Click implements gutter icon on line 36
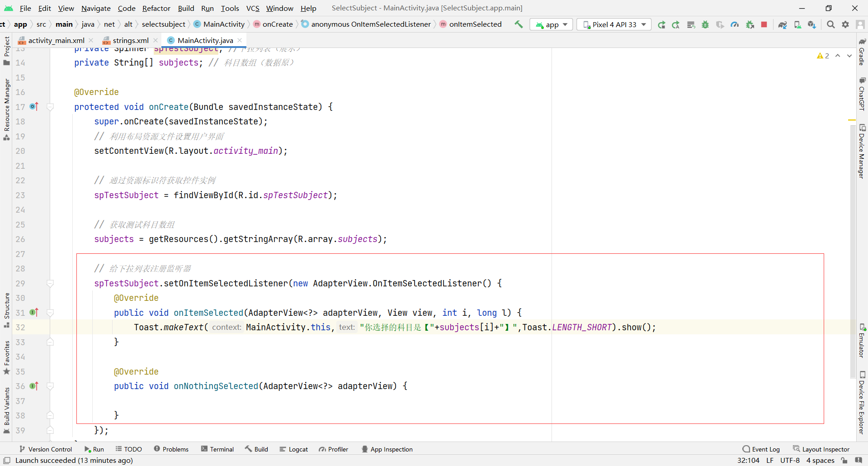868x466 pixels. [x=34, y=386]
